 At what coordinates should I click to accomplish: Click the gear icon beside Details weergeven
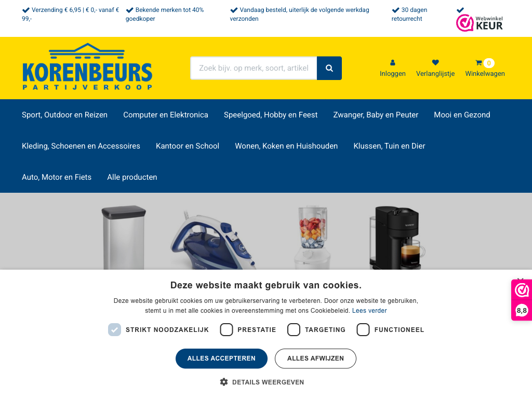point(224,382)
